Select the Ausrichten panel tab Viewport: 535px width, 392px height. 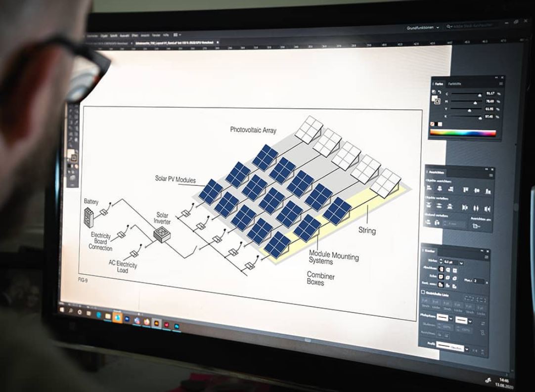tap(436, 173)
